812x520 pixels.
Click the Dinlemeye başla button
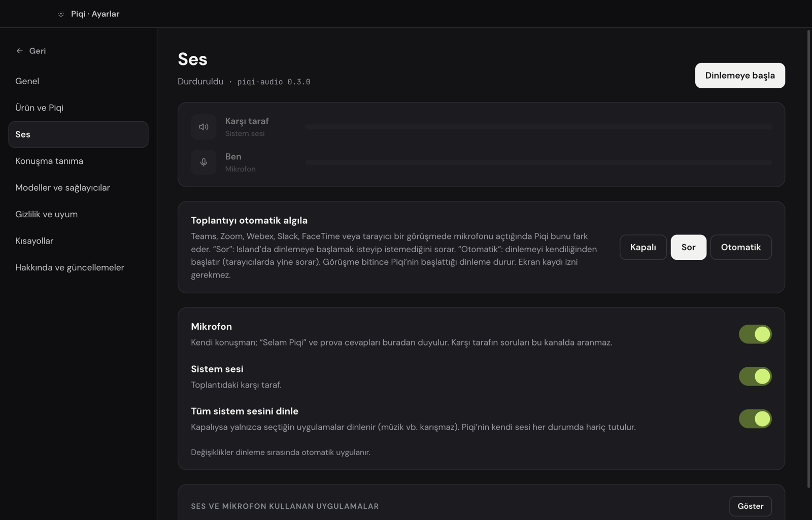[740, 76]
